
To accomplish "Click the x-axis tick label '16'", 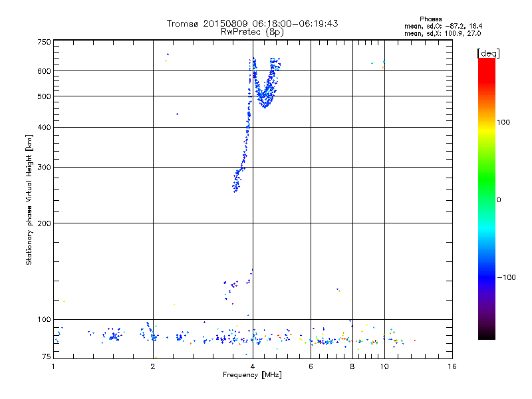I will 452,366.
